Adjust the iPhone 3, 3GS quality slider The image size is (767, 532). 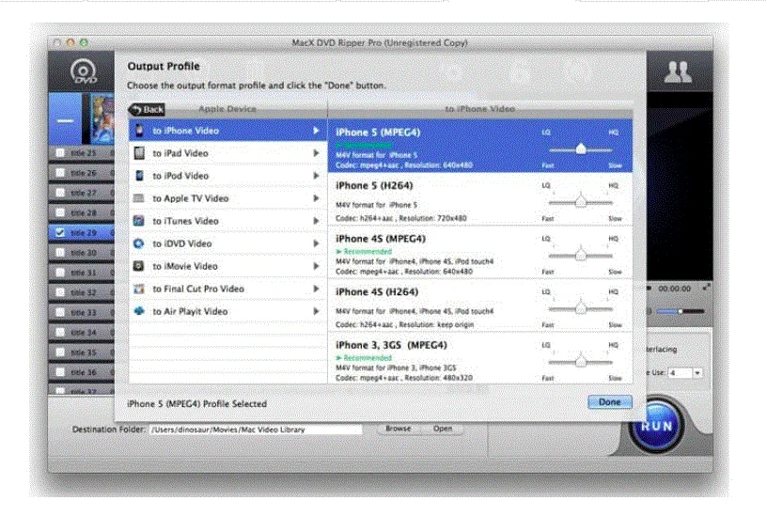point(581,361)
